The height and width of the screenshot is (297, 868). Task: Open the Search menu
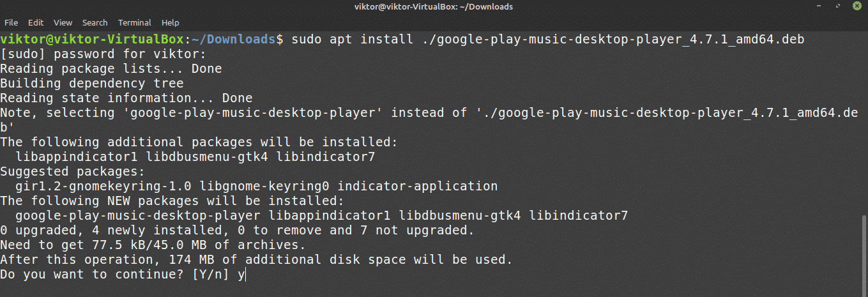coord(95,22)
